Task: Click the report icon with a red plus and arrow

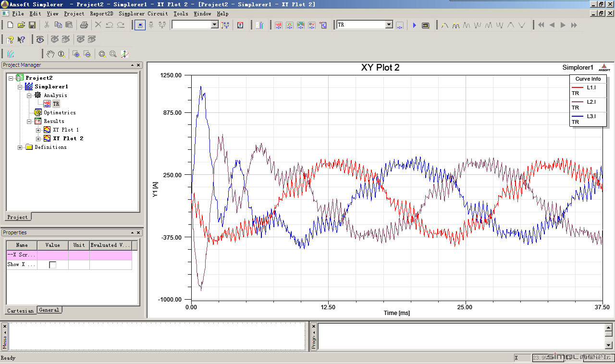Action: (x=323, y=24)
